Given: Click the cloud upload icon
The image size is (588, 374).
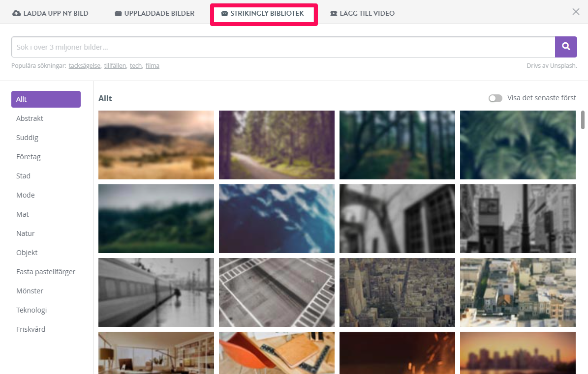Looking at the screenshot, I should [x=17, y=13].
